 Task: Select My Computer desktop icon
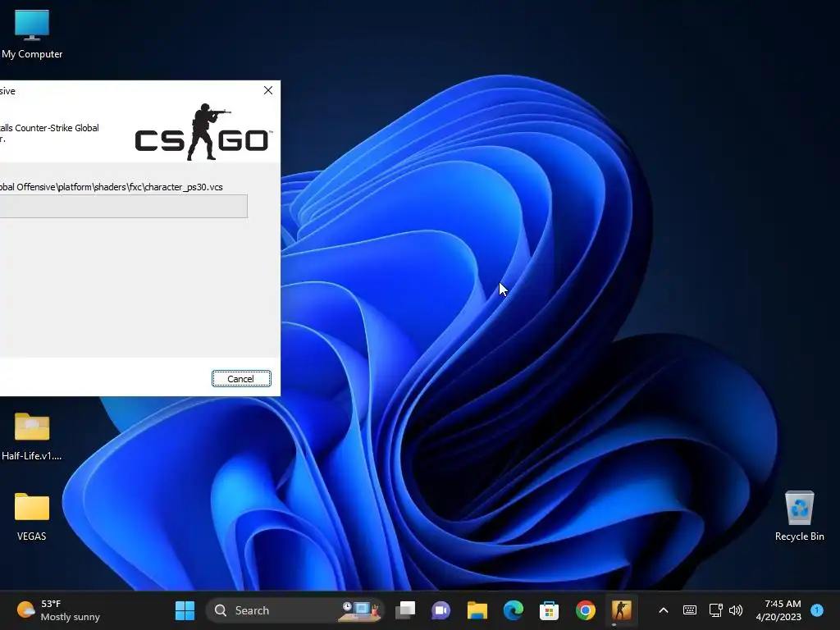click(32, 34)
